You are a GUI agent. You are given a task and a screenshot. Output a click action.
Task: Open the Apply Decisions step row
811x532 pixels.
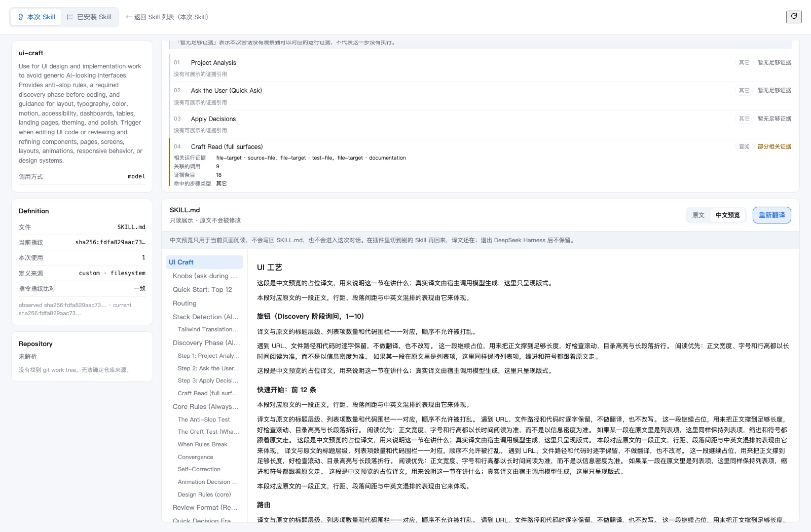pyautogui.click(x=481, y=124)
